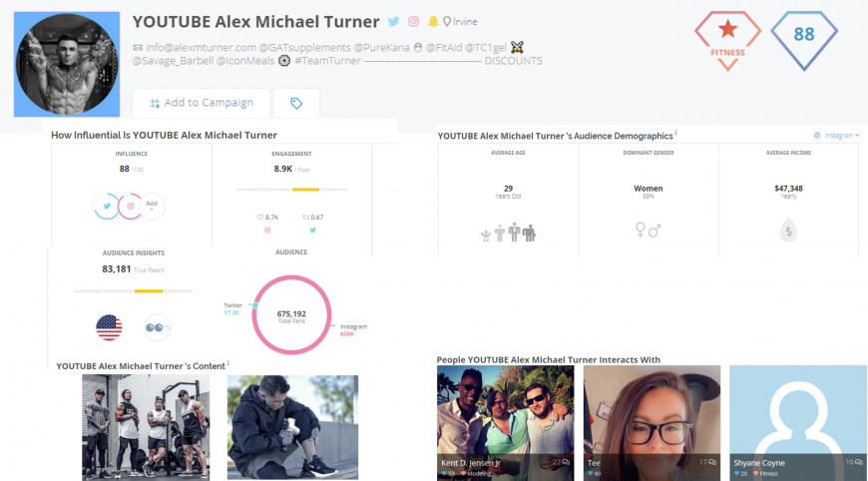
Task: Click the glasses icon under Audience Insights
Action: pos(157,326)
